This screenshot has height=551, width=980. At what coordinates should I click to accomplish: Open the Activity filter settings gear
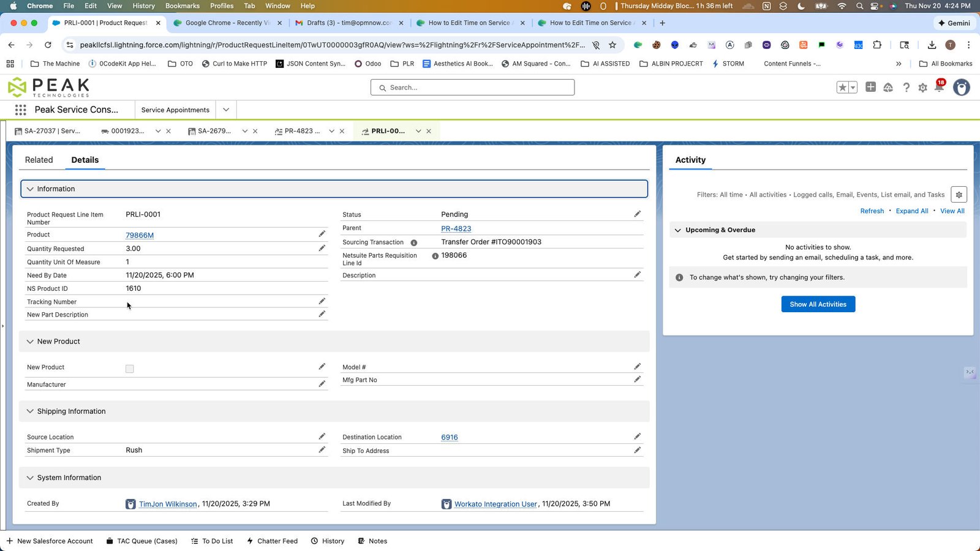(959, 195)
